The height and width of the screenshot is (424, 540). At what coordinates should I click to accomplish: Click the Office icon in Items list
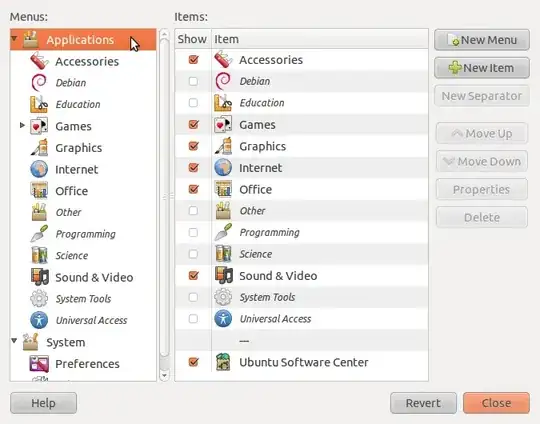click(x=223, y=189)
